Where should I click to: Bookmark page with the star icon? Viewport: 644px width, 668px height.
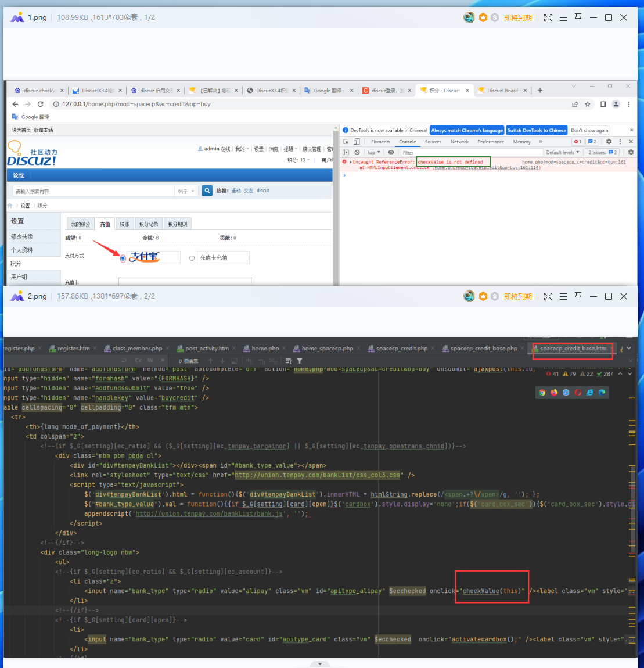tap(588, 104)
